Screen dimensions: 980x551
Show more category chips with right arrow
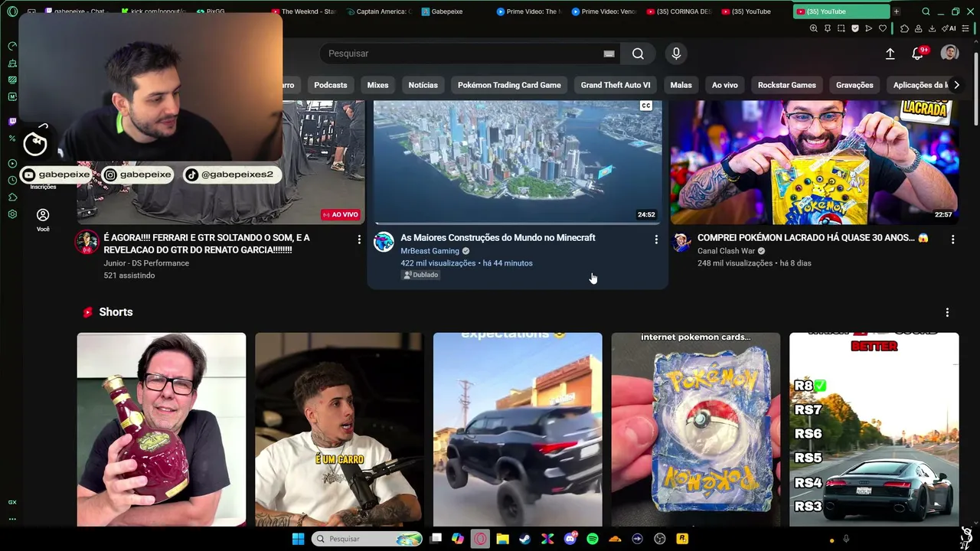[956, 85]
